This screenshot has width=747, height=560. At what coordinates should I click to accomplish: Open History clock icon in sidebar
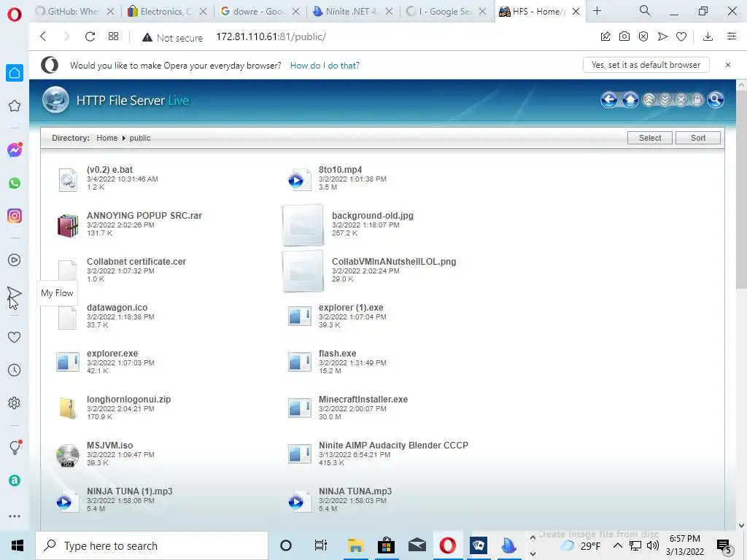point(15,370)
